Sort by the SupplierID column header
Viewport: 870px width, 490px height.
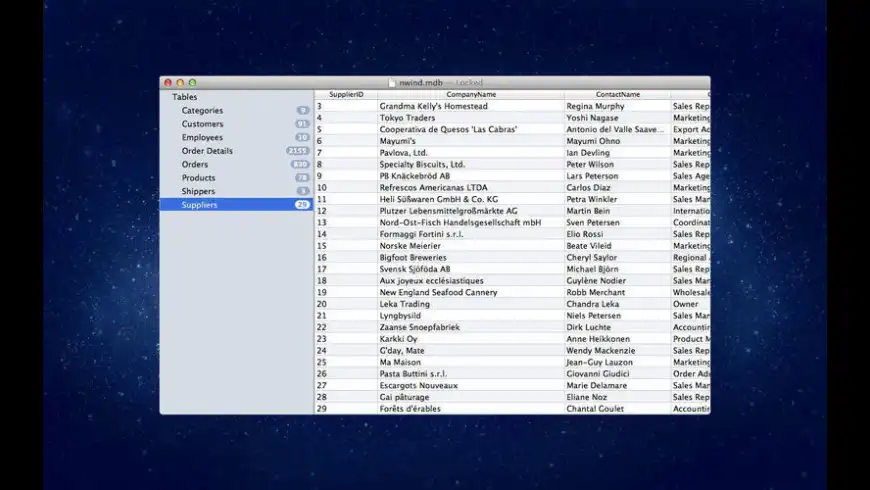pos(346,95)
